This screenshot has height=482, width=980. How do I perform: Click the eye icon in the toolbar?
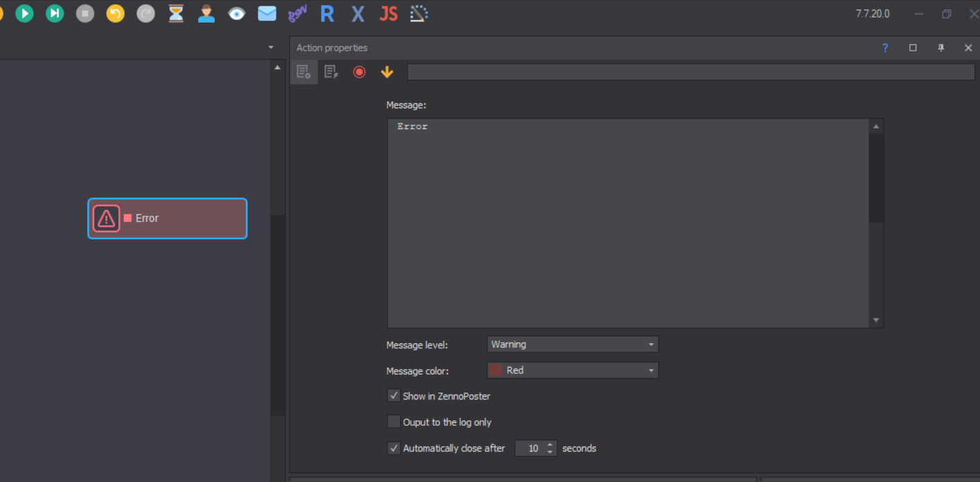point(237,13)
